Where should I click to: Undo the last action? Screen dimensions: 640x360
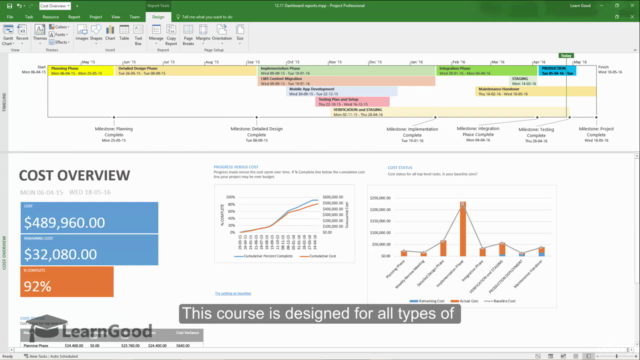pos(19,6)
